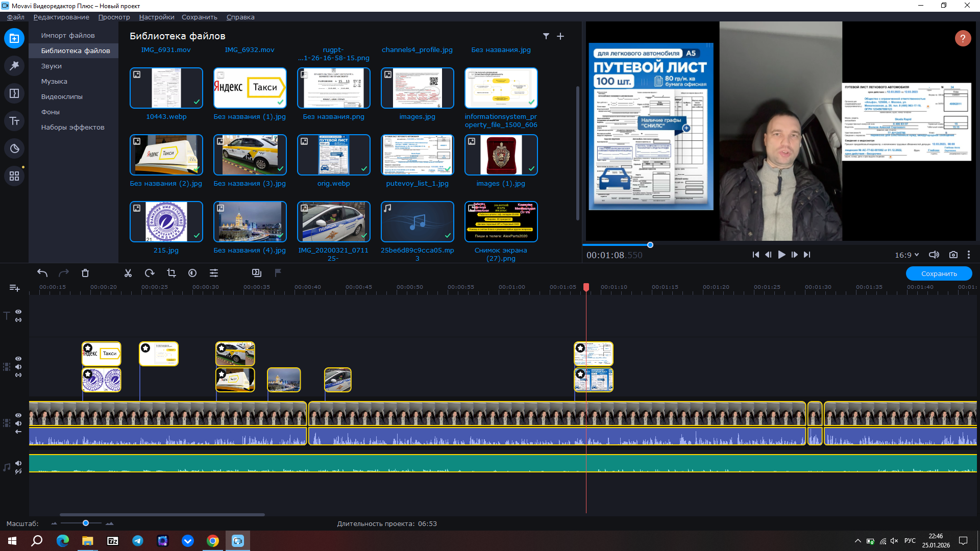Open the Transitions panel in the sidebar

coord(14,93)
